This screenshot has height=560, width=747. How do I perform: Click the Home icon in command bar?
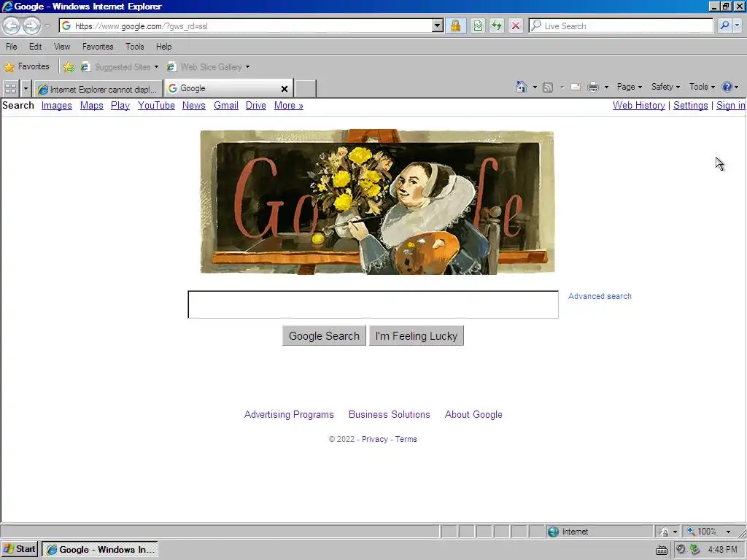tap(522, 87)
